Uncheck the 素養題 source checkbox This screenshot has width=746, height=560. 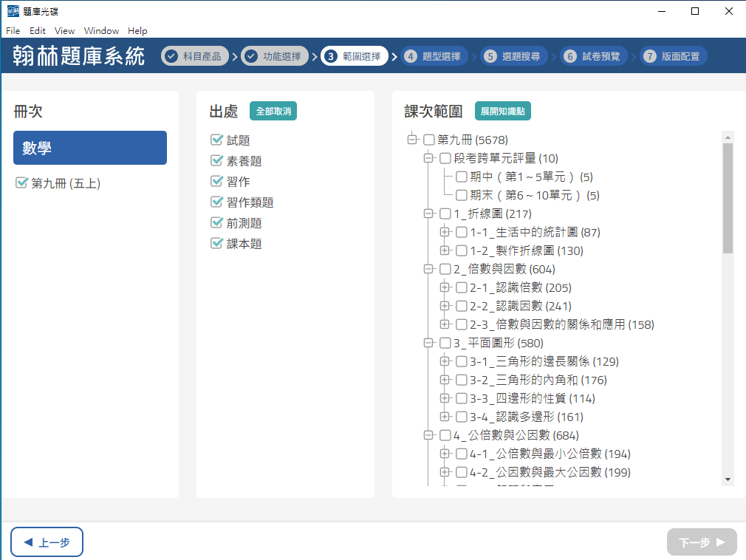(x=216, y=160)
